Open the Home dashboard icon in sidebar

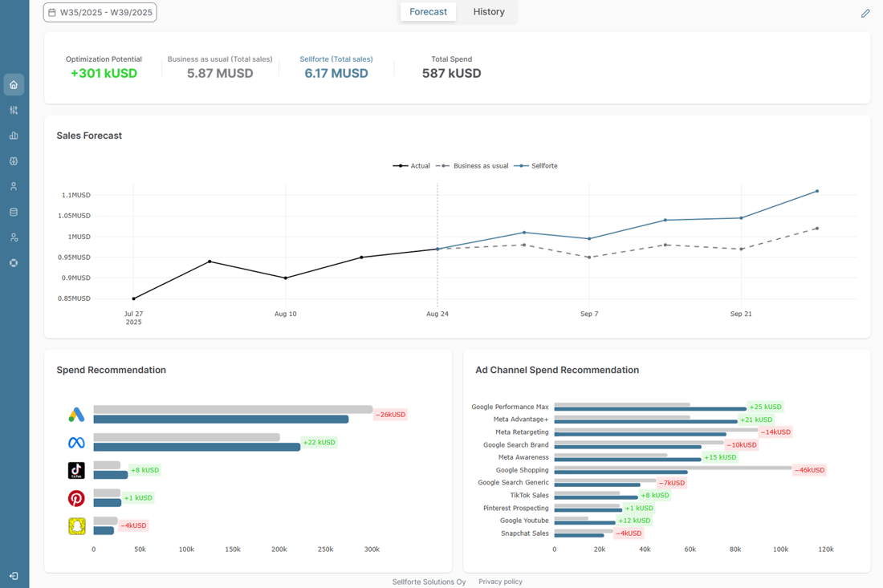point(14,85)
